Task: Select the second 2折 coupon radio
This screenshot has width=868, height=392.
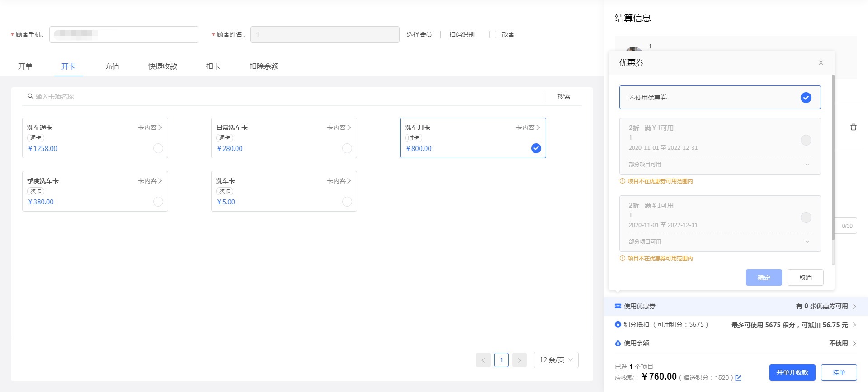Action: pos(806,217)
